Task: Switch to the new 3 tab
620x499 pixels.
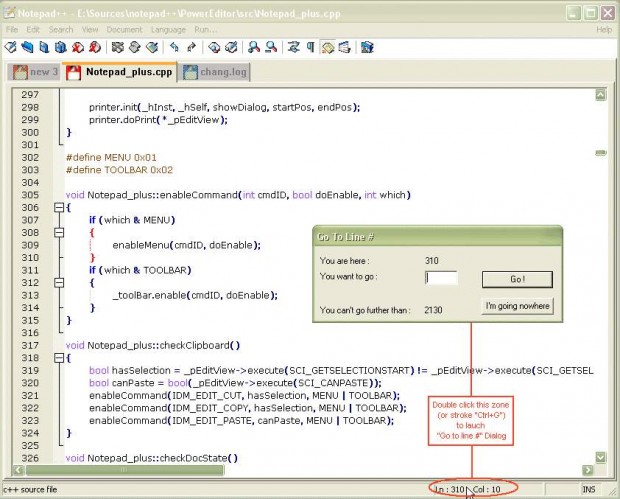Action: click(34, 72)
